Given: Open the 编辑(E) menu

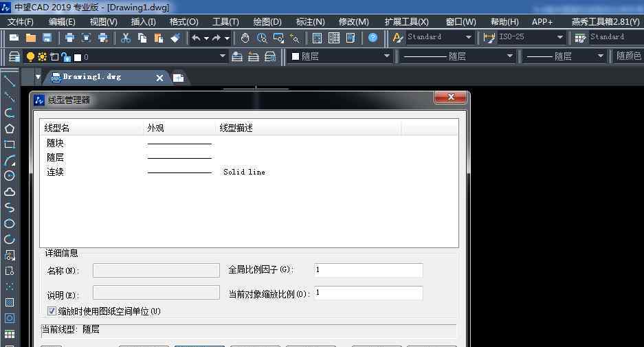Looking at the screenshot, I should 62,22.
